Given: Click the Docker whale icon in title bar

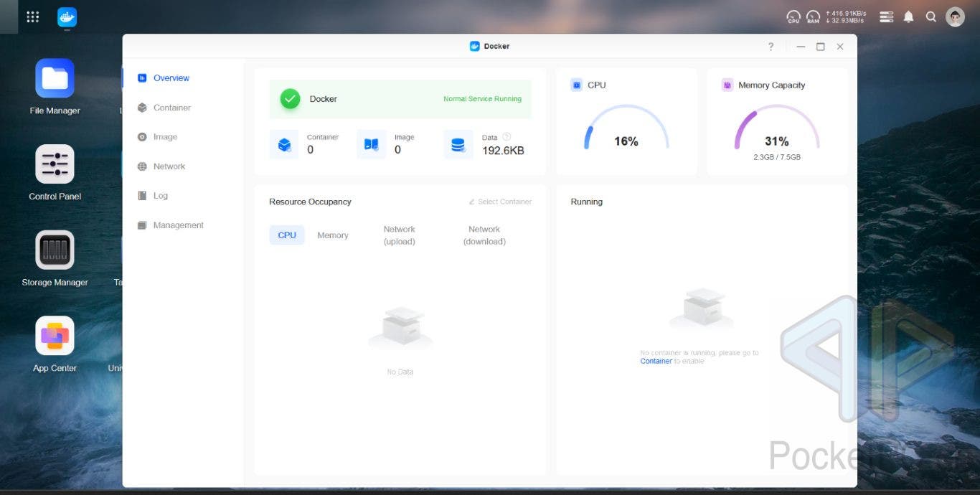Looking at the screenshot, I should (x=474, y=46).
